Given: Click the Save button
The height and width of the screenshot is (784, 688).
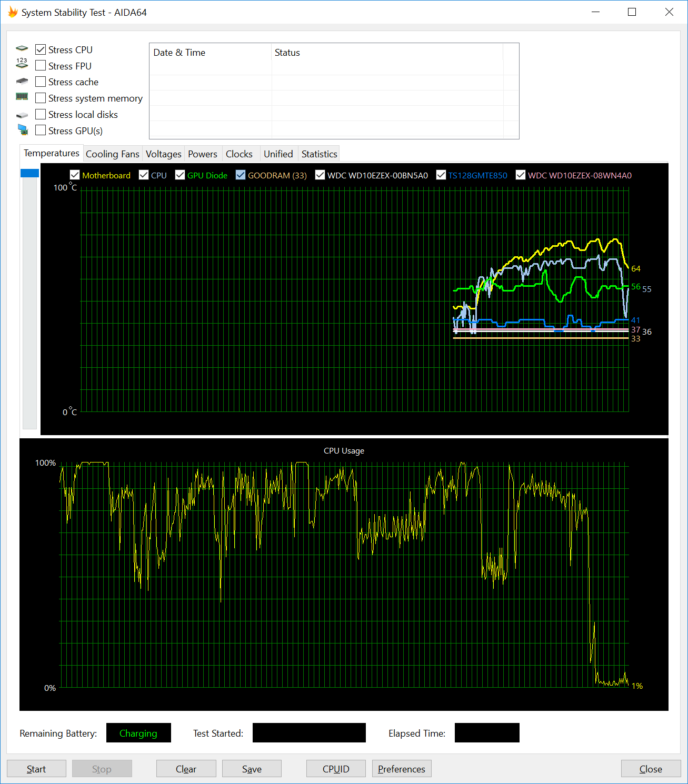Looking at the screenshot, I should tap(252, 769).
